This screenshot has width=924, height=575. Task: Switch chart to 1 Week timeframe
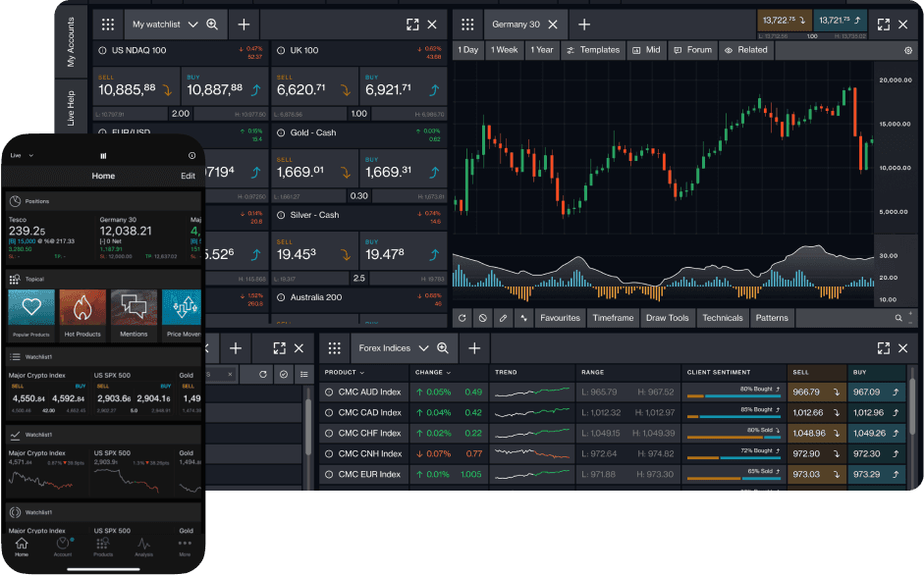[504, 50]
